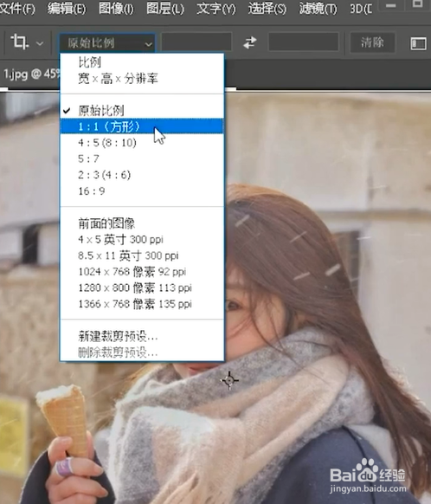
Task: Select 1 : 1 (方形) ratio
Action: pos(142,126)
